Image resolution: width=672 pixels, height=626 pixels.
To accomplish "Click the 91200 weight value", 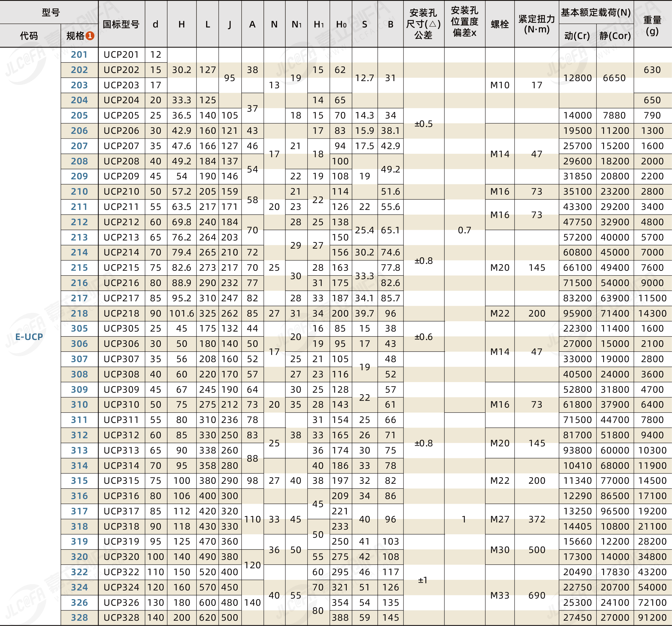I will 652,618.
